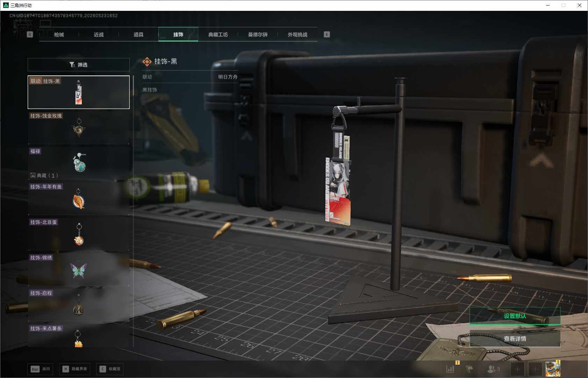Click the charm list scrollbar

(133, 86)
